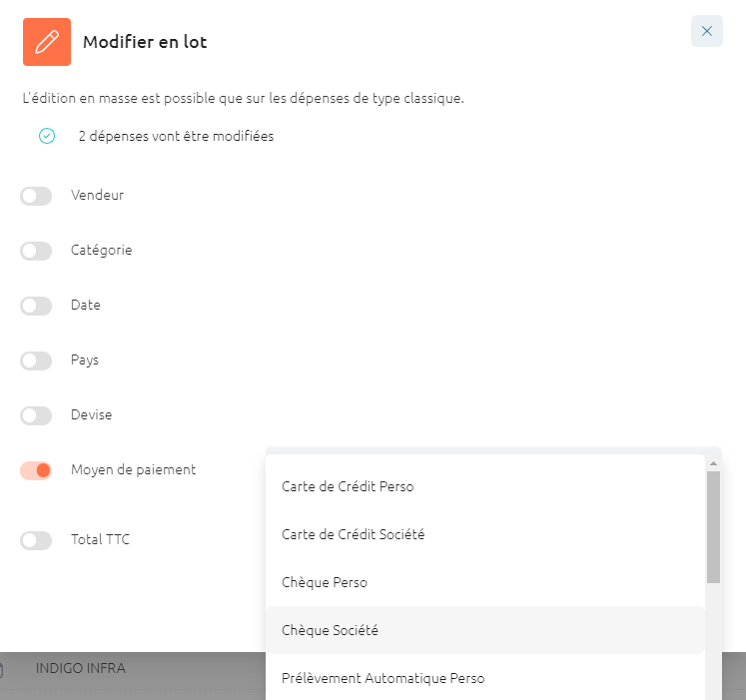This screenshot has height=700, width=746.
Task: Click the Moyen de paiement label
Action: [133, 469]
